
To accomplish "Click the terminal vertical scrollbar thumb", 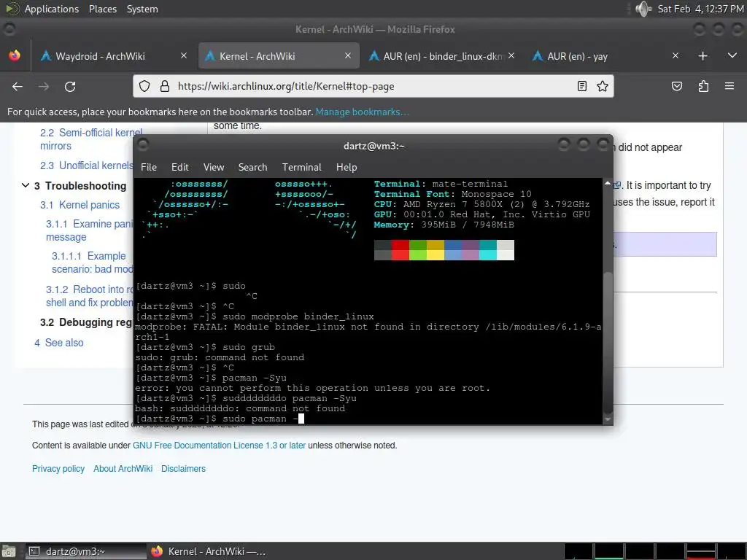I will (x=608, y=343).
